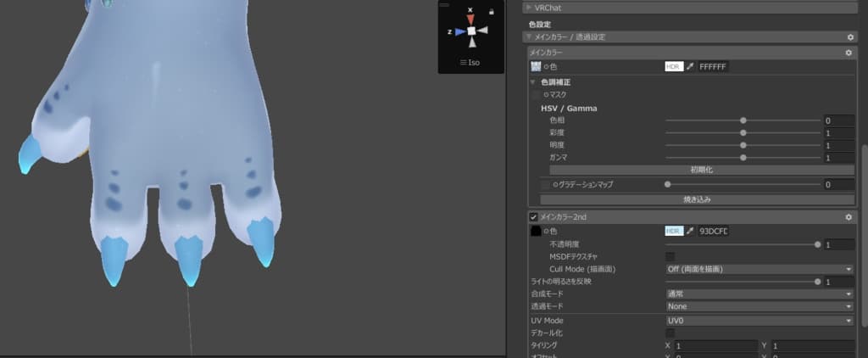Viewport: 868px width, 358px height.
Task: Click the 不透明度 value field
Action: point(838,244)
